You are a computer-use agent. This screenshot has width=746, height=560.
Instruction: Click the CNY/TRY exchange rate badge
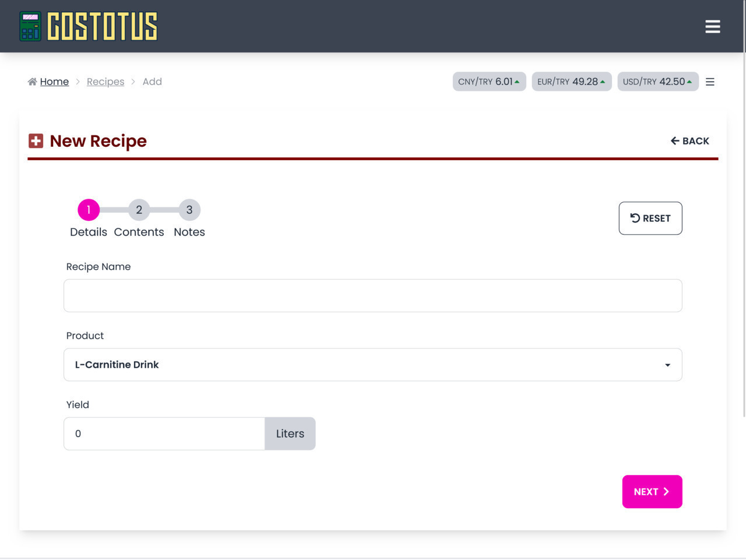(489, 82)
